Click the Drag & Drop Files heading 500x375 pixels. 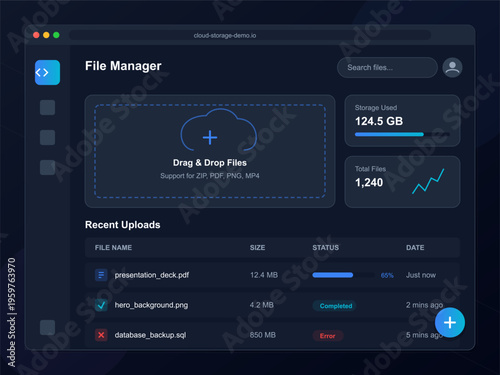[x=210, y=163]
